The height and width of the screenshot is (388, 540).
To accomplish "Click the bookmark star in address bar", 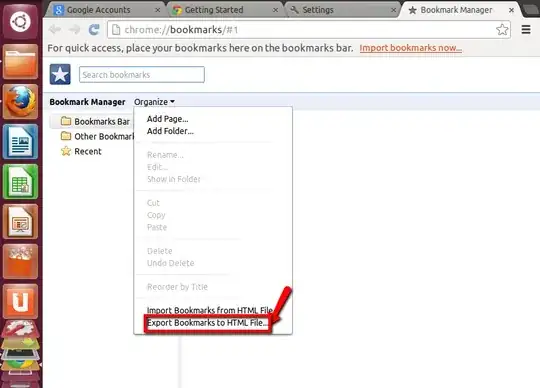I will coord(502,30).
